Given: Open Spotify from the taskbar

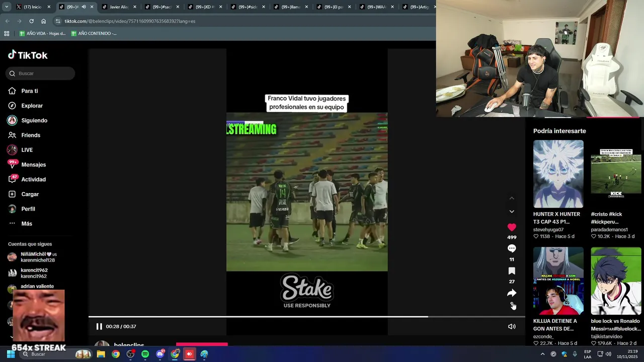Looking at the screenshot, I should pyautogui.click(x=145, y=354).
